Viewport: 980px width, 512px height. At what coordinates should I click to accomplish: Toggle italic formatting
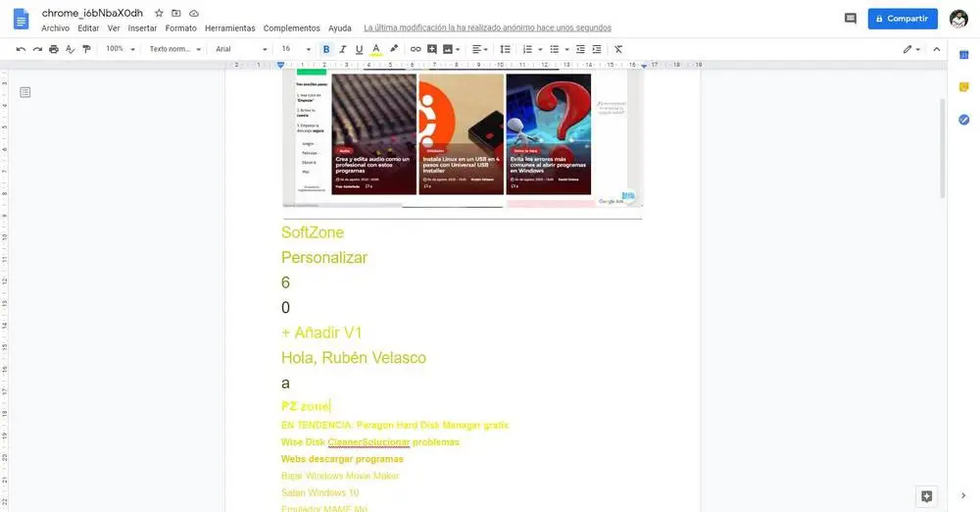point(342,49)
